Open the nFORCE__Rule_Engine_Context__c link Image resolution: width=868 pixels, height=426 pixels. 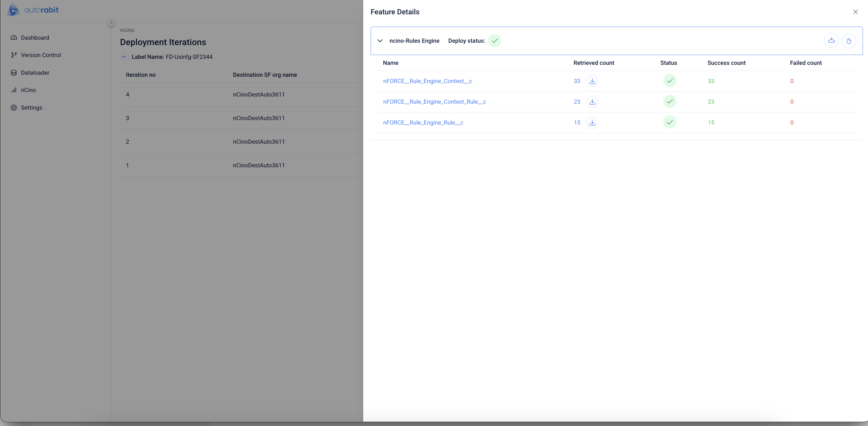tap(427, 81)
